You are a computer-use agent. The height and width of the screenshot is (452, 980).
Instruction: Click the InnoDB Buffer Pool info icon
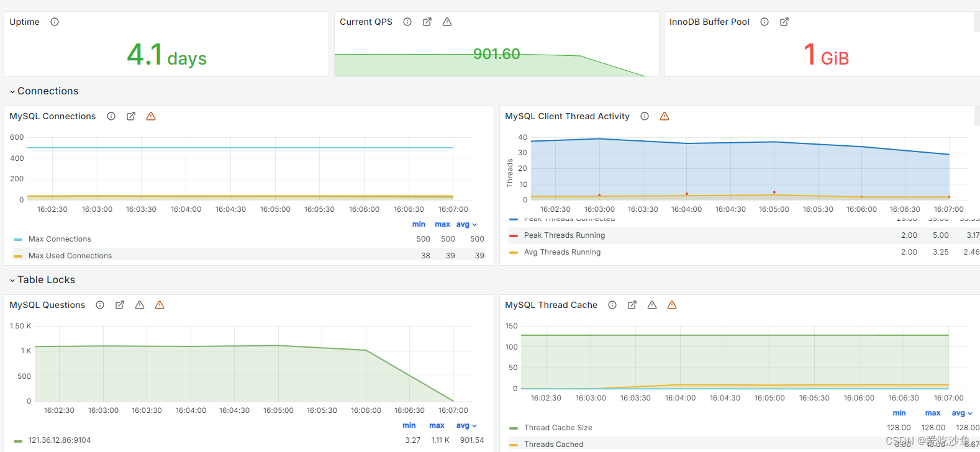pyautogui.click(x=764, y=22)
